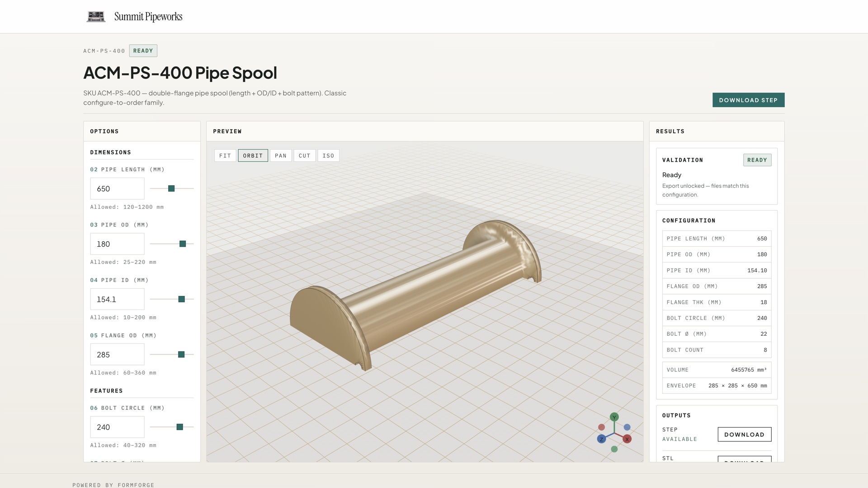This screenshot has height=488, width=868.
Task: Click the unlabeled green gizmo dot
Action: [614, 449]
